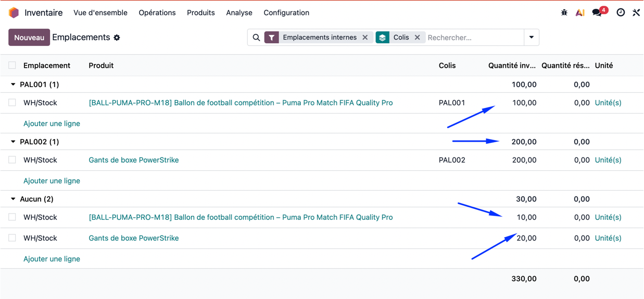Open the chat messages icon
The height and width of the screenshot is (299, 644).
pyautogui.click(x=597, y=13)
